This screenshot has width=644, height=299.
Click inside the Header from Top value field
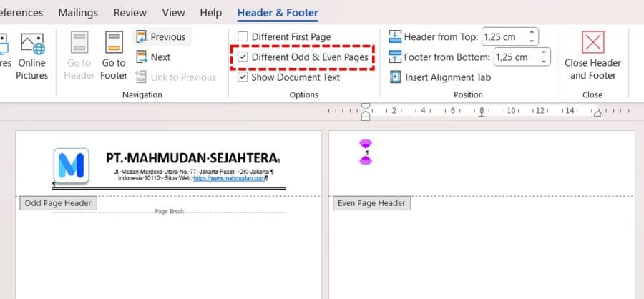coord(502,36)
